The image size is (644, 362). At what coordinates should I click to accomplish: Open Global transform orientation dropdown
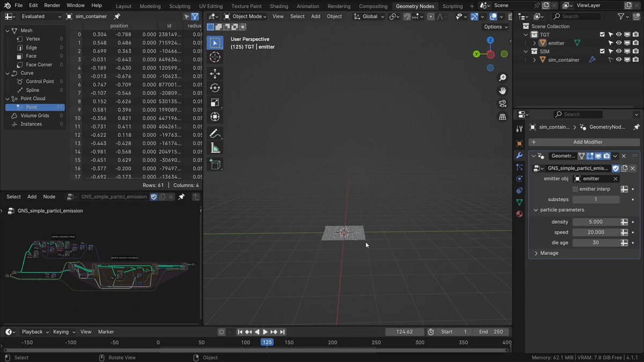tap(369, 17)
